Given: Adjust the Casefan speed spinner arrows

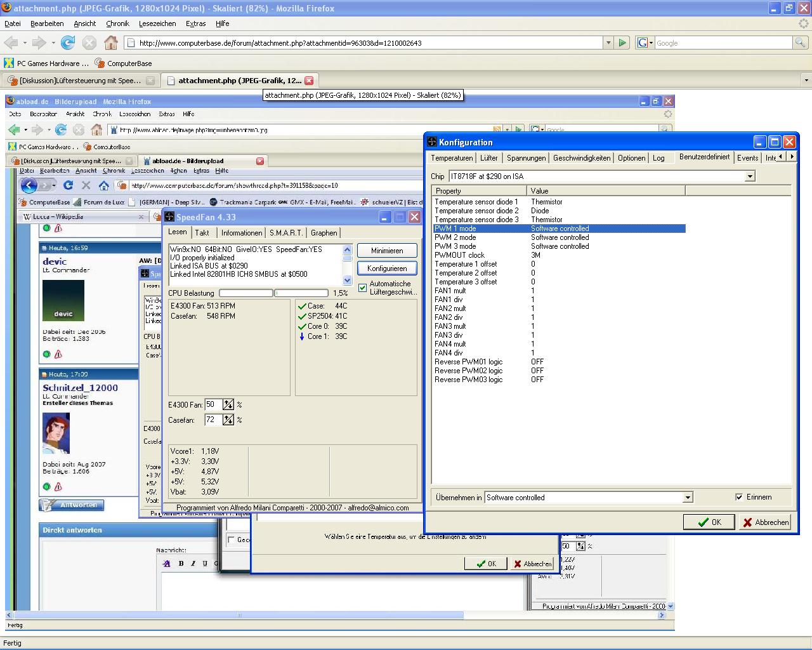Looking at the screenshot, I should (228, 420).
